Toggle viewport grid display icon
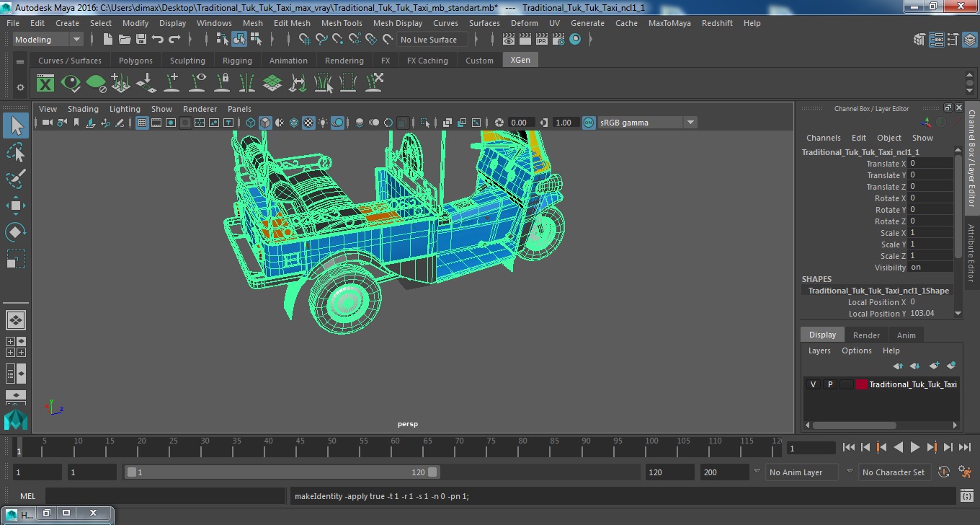The height and width of the screenshot is (525, 980). [x=142, y=123]
